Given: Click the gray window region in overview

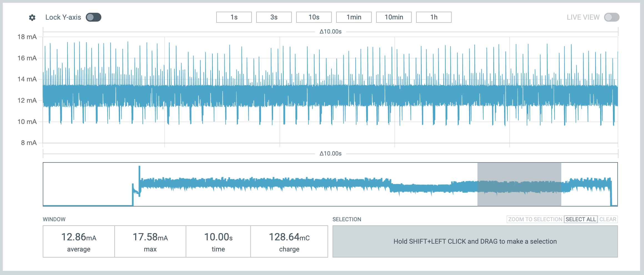Looking at the screenshot, I should pos(519,184).
